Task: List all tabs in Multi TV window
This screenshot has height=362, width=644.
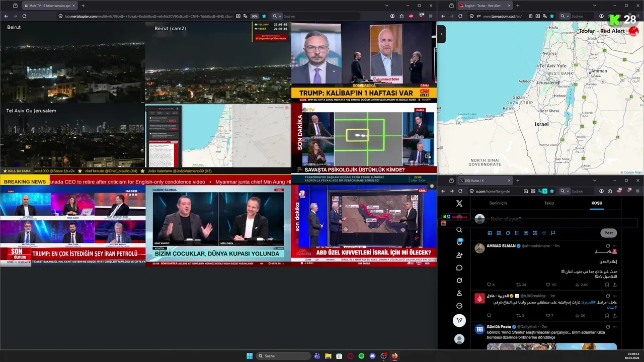Action: point(386,6)
